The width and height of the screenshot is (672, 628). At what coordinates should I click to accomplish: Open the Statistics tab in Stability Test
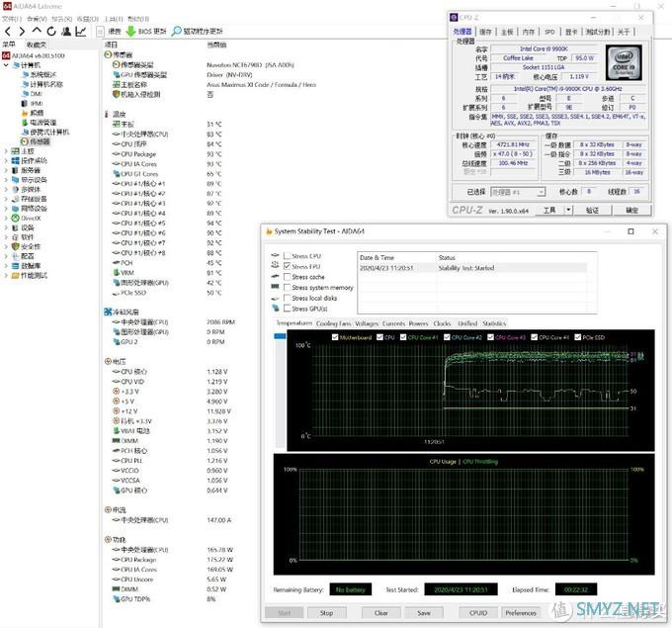[x=494, y=323]
